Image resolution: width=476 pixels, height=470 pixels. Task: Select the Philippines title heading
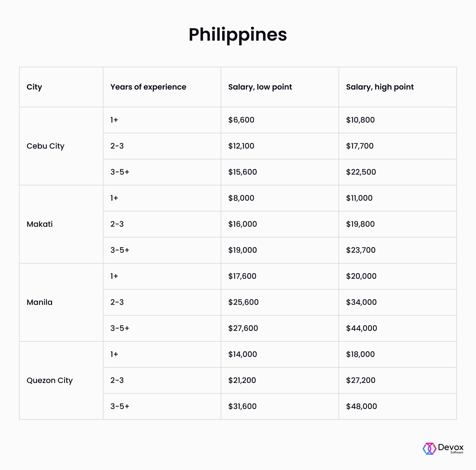238,35
